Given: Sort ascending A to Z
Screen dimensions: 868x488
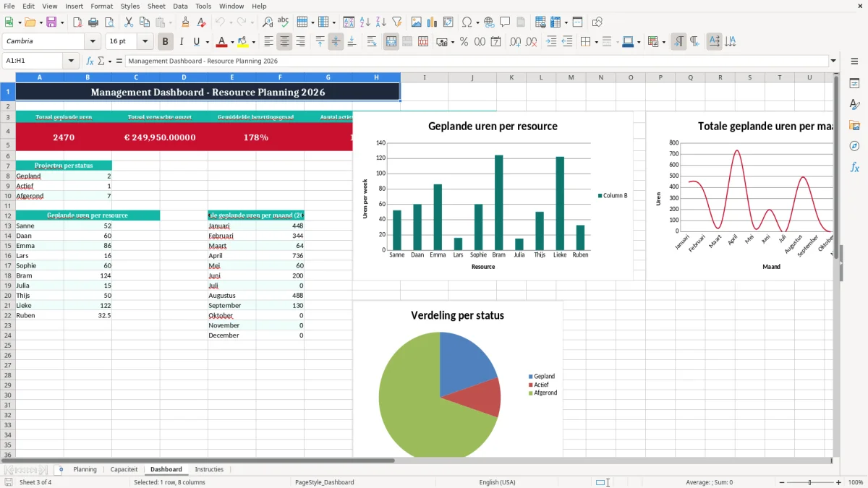Looking at the screenshot, I should pyautogui.click(x=365, y=22).
